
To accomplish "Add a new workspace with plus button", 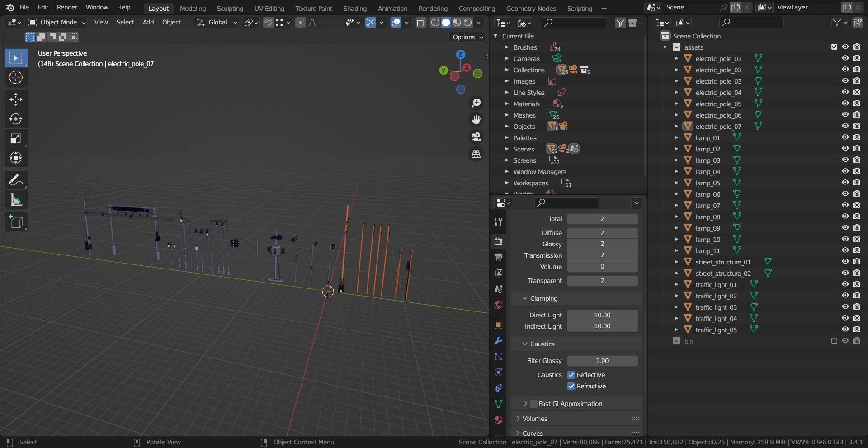I will [604, 8].
